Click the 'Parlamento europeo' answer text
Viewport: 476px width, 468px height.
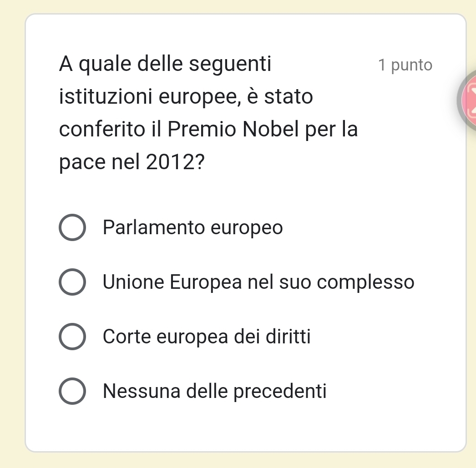[x=193, y=227]
